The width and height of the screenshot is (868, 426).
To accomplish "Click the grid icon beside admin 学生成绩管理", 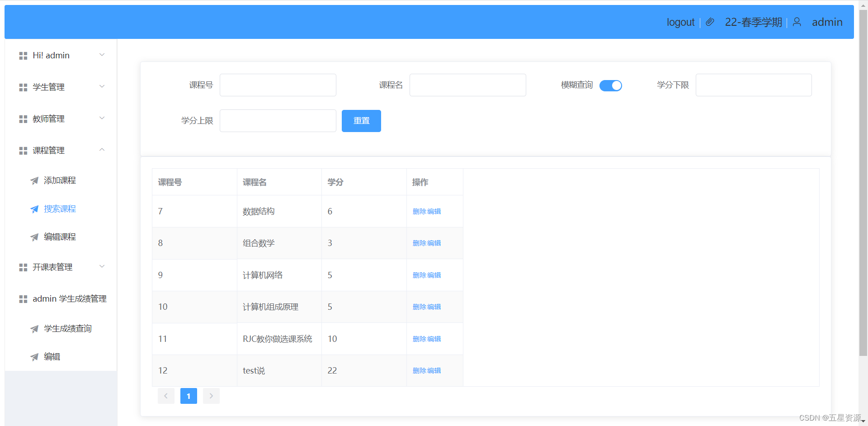I will pos(23,299).
